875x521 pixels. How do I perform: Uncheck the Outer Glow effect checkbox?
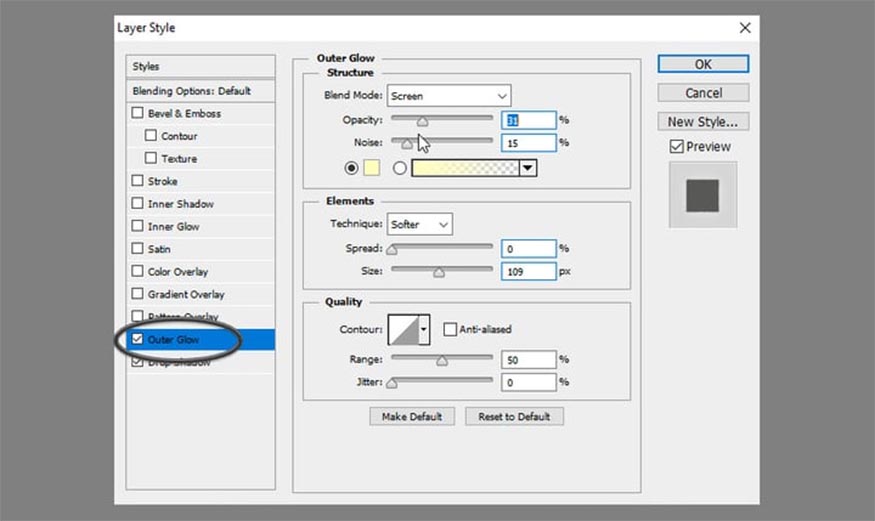[x=137, y=339]
